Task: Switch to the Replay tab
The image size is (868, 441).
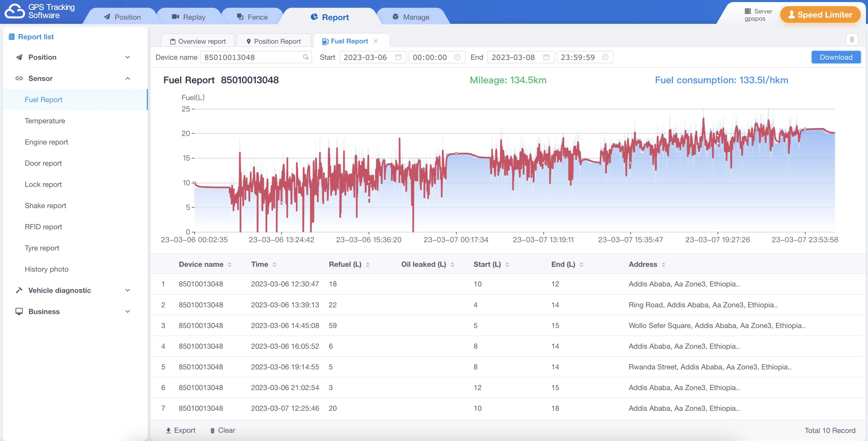Action: click(189, 17)
